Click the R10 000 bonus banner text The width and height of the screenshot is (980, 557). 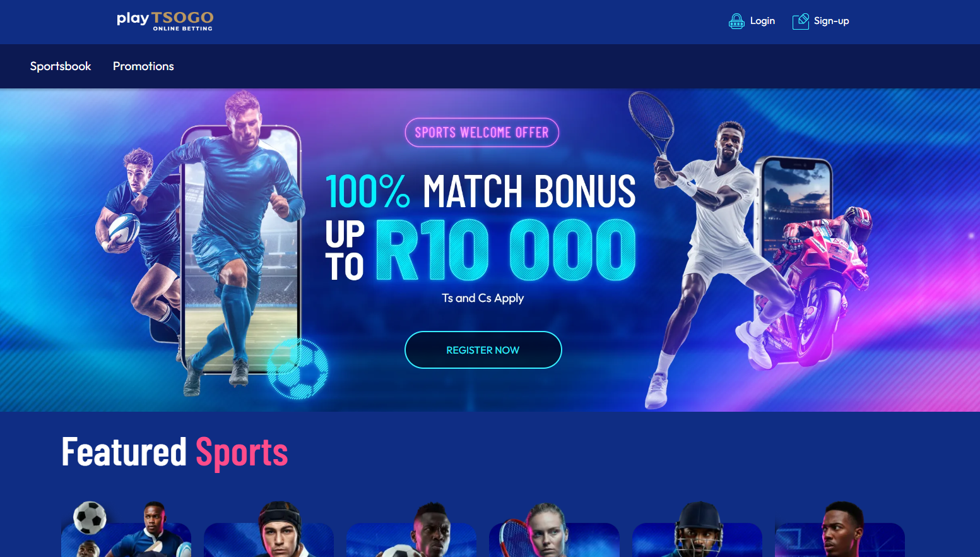pyautogui.click(x=505, y=250)
